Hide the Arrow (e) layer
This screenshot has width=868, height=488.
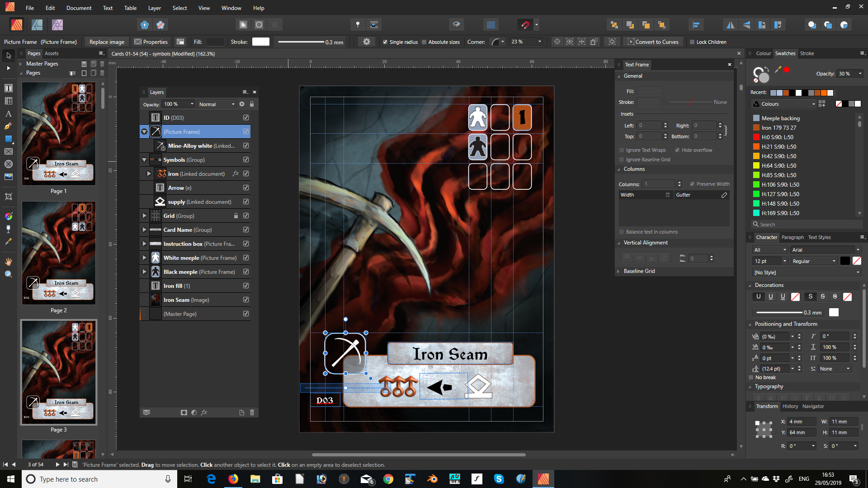point(246,188)
